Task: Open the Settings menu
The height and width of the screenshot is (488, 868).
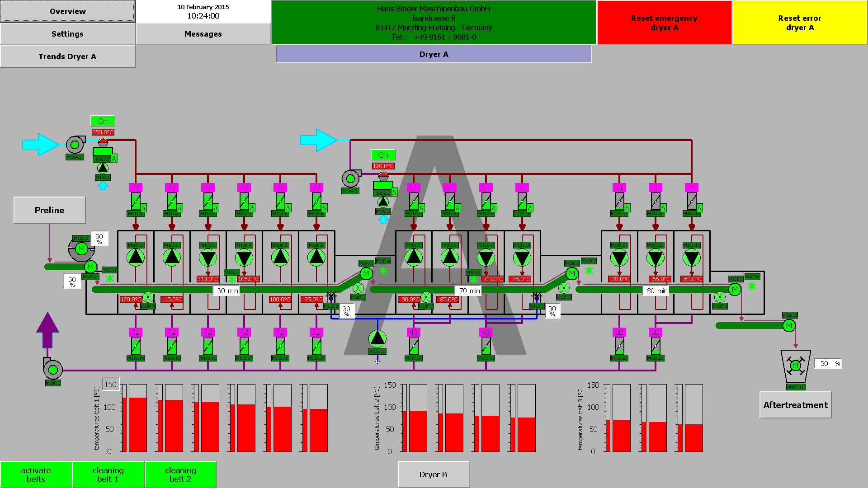Action: [x=68, y=34]
